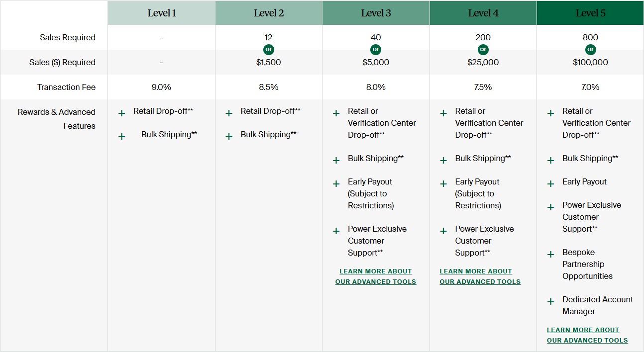Select the Level 5 column header

[x=590, y=13]
